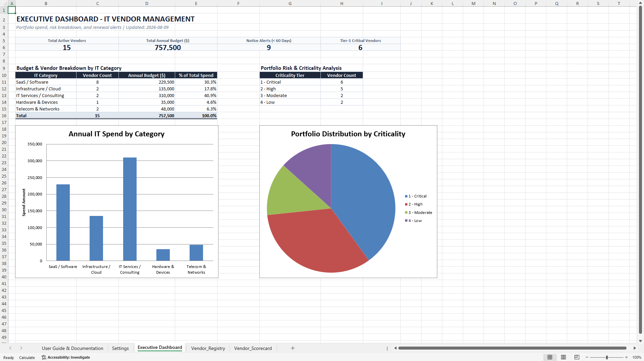This screenshot has height=361, width=644.
Task: Click the Total row label cell
Action: (46, 116)
